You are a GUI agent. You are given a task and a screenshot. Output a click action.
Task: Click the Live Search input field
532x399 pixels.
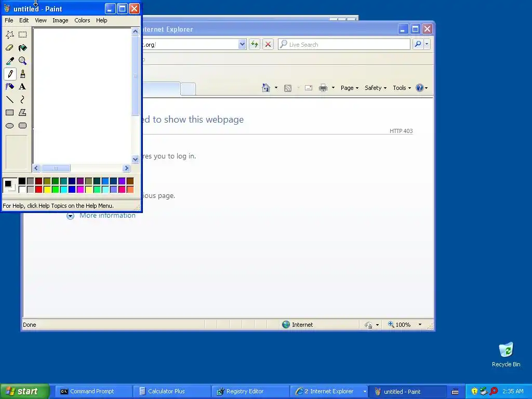click(344, 44)
